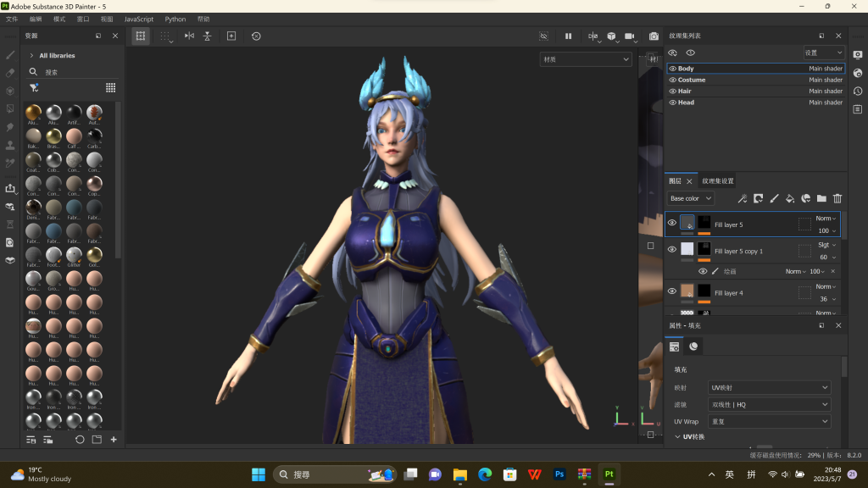The image size is (868, 488).
Task: Select the Smudge tool
Action: point(10,127)
